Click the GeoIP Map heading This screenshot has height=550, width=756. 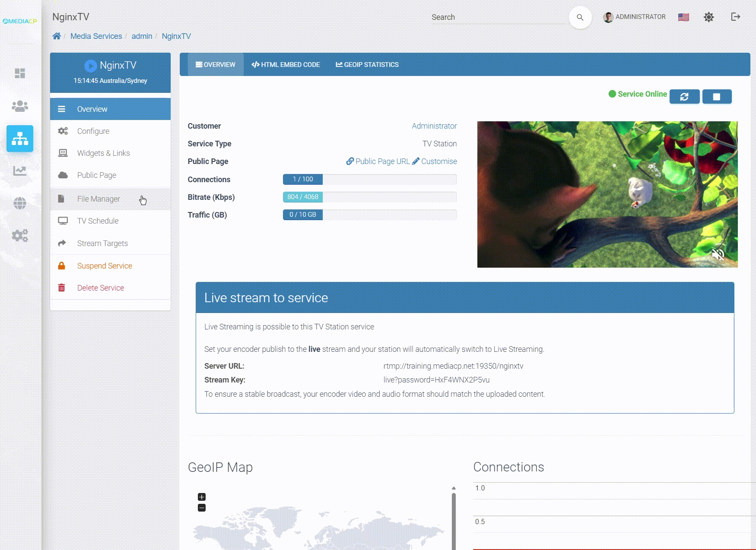[220, 467]
